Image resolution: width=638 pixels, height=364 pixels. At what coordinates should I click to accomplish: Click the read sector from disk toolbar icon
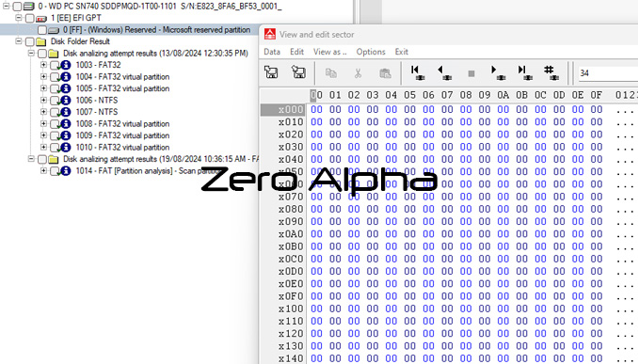[271, 72]
